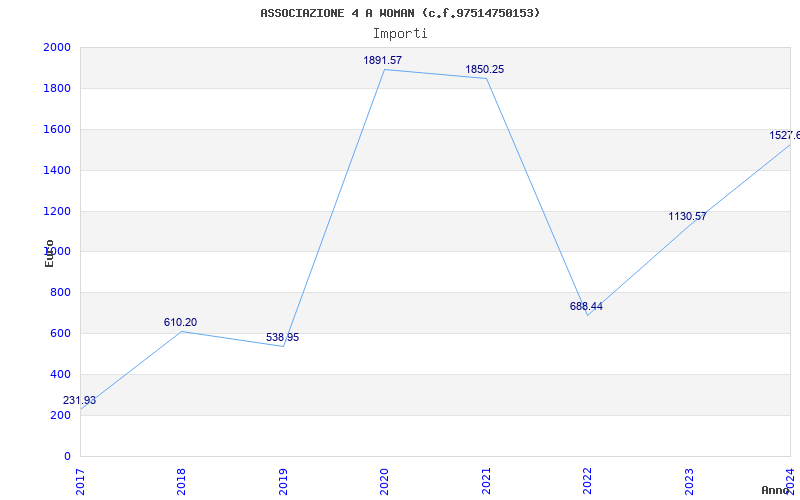Select the 1600 y-axis value
This screenshot has width=800, height=500.
click(57, 130)
